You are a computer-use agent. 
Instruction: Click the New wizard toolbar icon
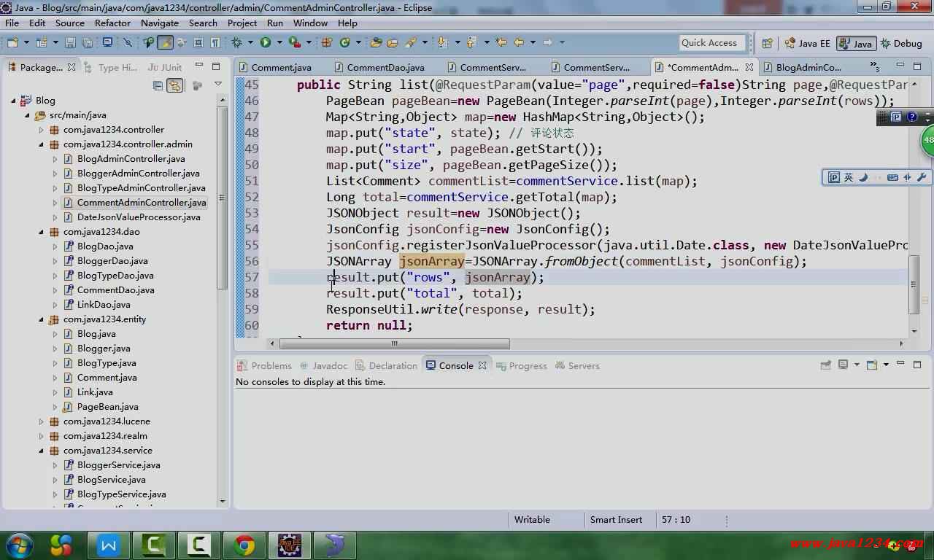(x=12, y=42)
